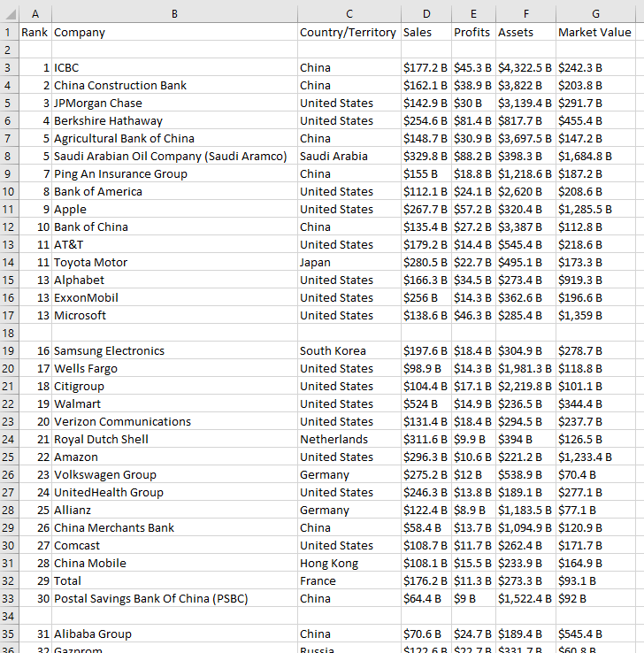The image size is (644, 653).
Task: Select column D header
Action: tap(426, 14)
